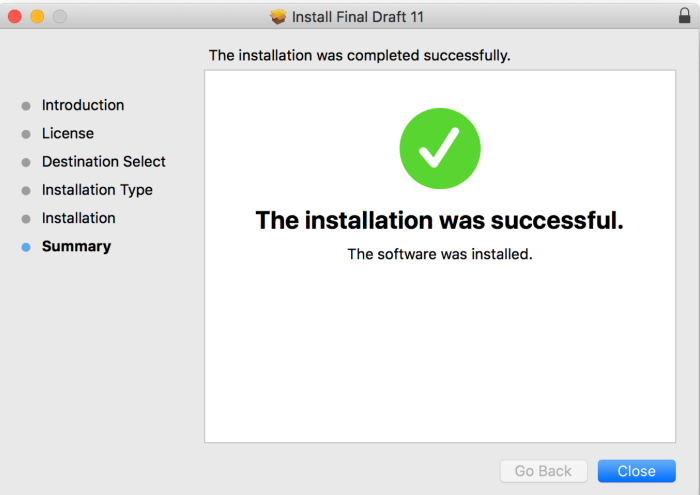
Task: Select the Destination Select step
Action: (104, 161)
